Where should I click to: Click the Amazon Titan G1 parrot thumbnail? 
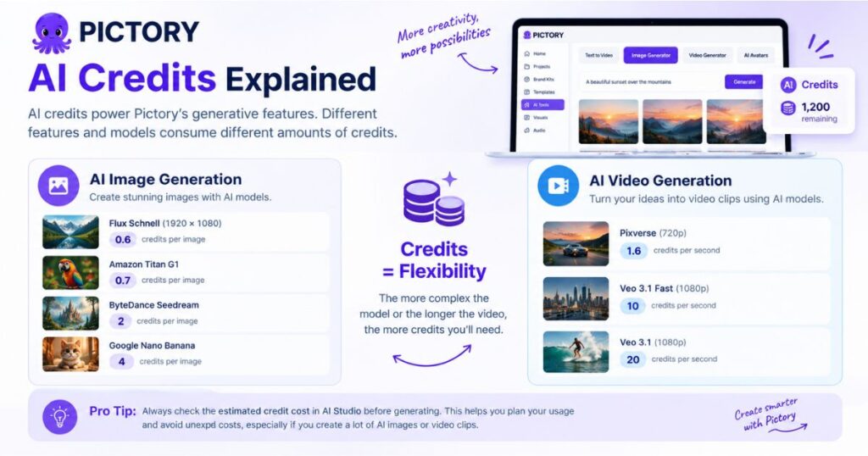coord(70,272)
